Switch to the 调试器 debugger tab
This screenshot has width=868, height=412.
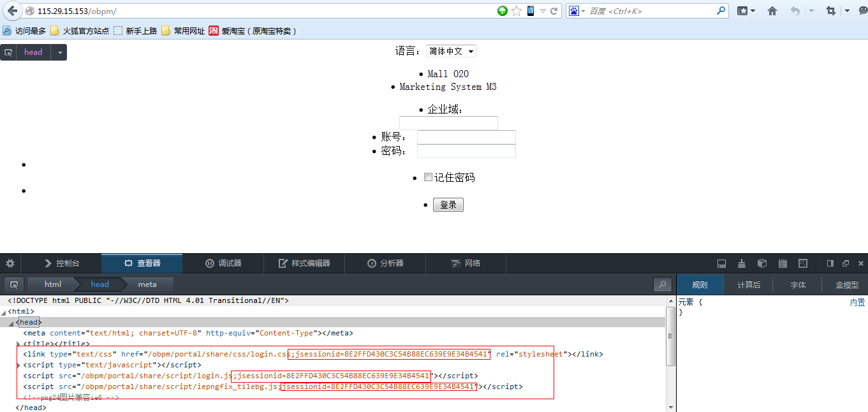point(223,263)
